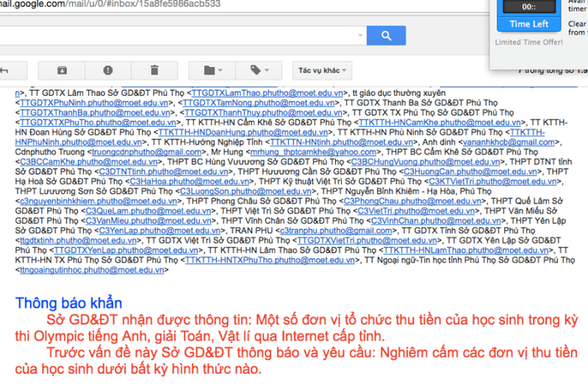
Task: Delete the email via trash icon
Action: click(153, 69)
